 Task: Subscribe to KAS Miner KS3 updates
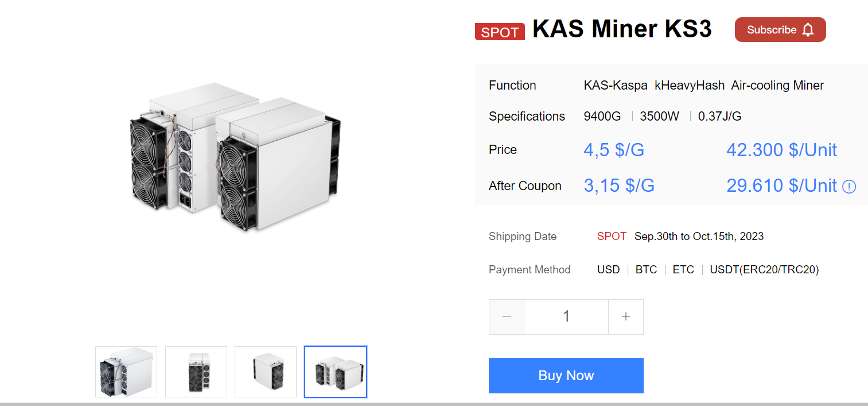click(x=780, y=30)
